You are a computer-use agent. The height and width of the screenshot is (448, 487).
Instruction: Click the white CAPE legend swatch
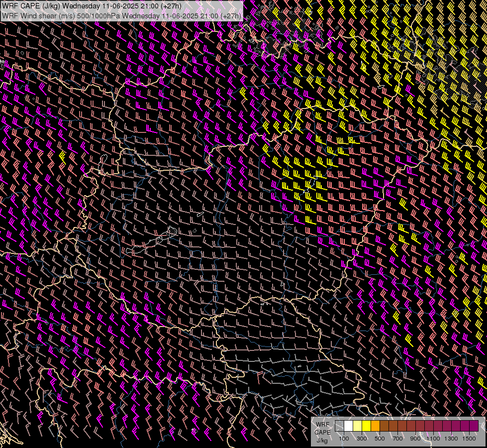[349, 426]
